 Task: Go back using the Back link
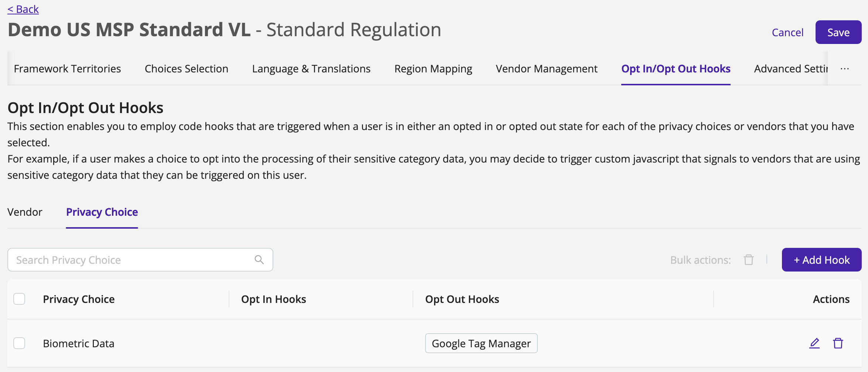click(x=23, y=9)
